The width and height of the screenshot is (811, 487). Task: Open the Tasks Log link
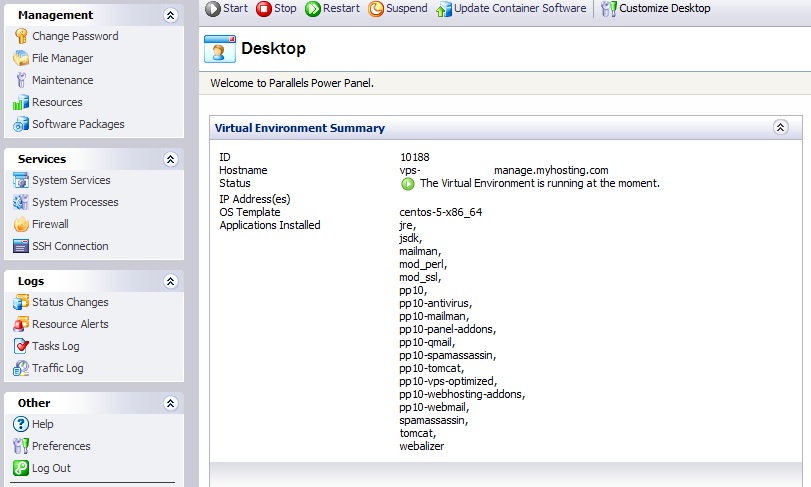55,346
